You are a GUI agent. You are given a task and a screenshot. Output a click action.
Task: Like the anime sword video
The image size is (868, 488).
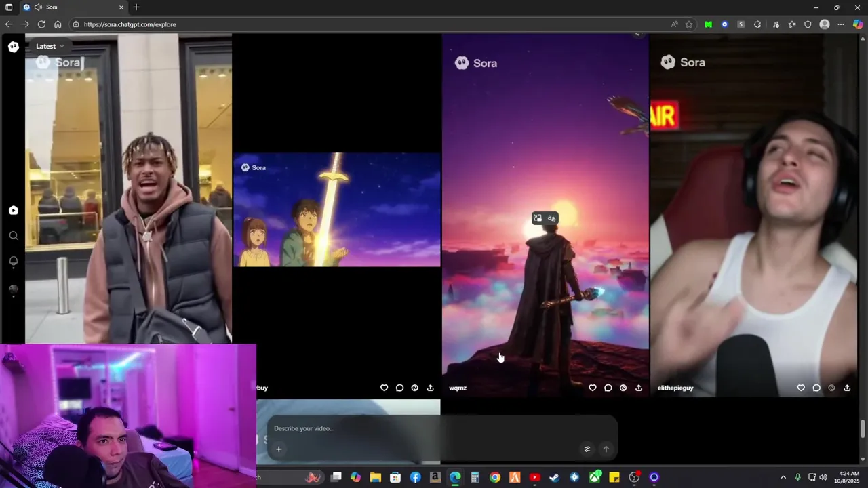tap(384, 388)
